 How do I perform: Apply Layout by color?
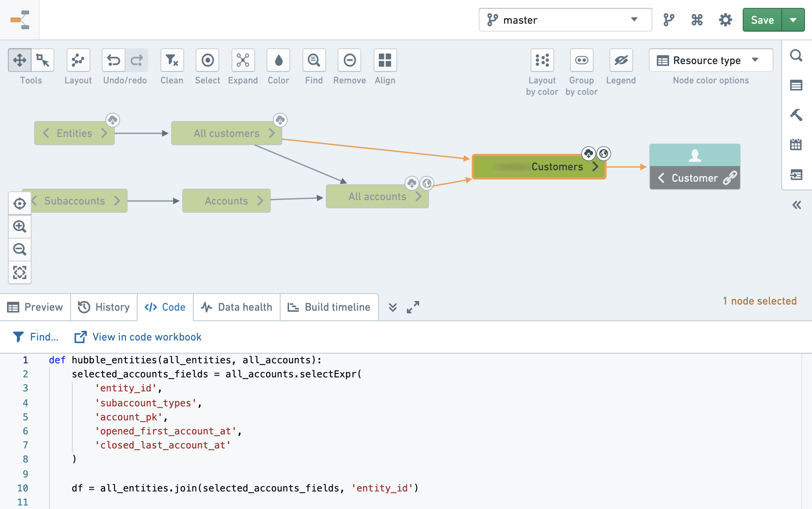point(542,60)
